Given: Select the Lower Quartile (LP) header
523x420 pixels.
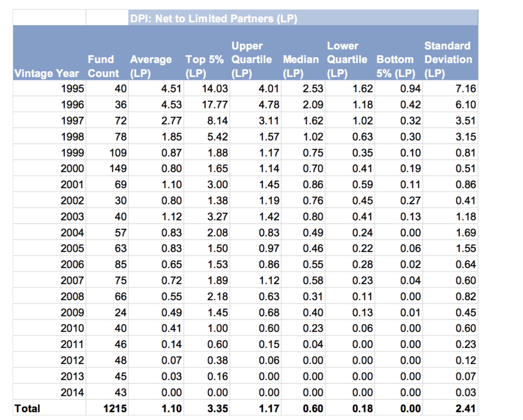Looking at the screenshot, I should coord(347,59).
